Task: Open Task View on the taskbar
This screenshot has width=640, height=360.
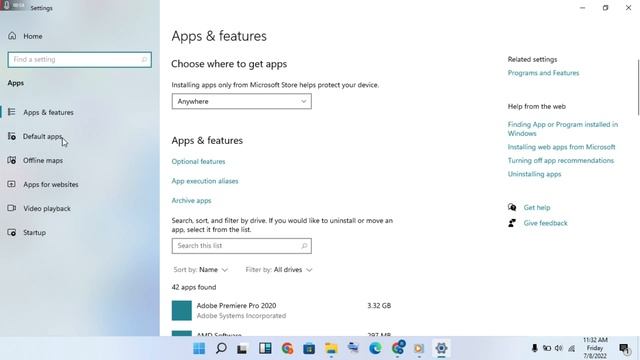Action: click(x=242, y=349)
